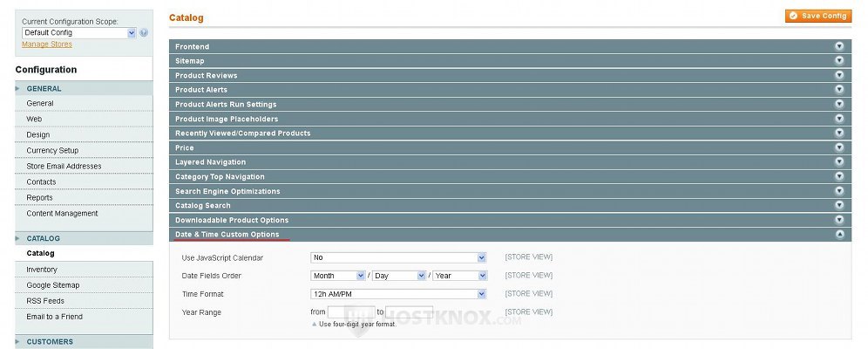
Task: Collapse the GENERAL sidebar group
Action: coord(84,89)
